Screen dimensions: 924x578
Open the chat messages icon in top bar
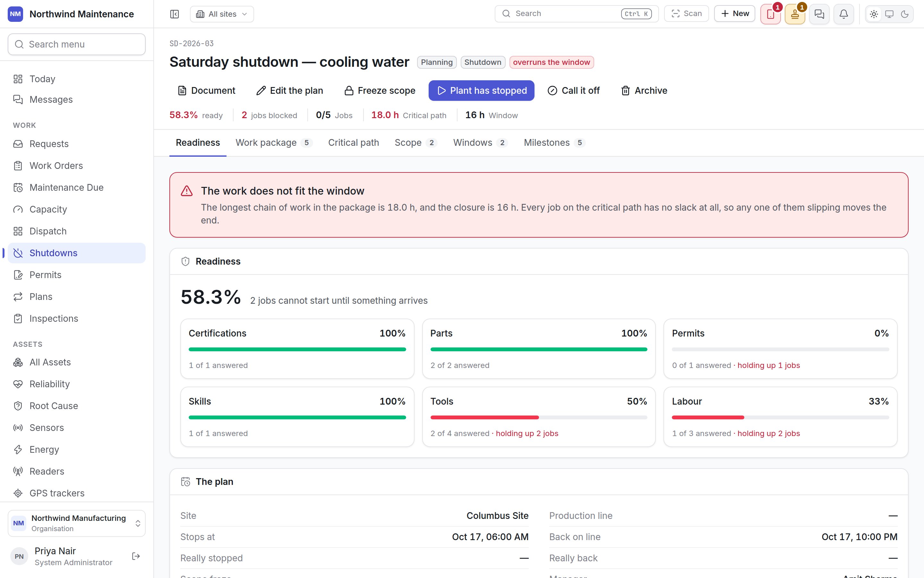click(819, 14)
